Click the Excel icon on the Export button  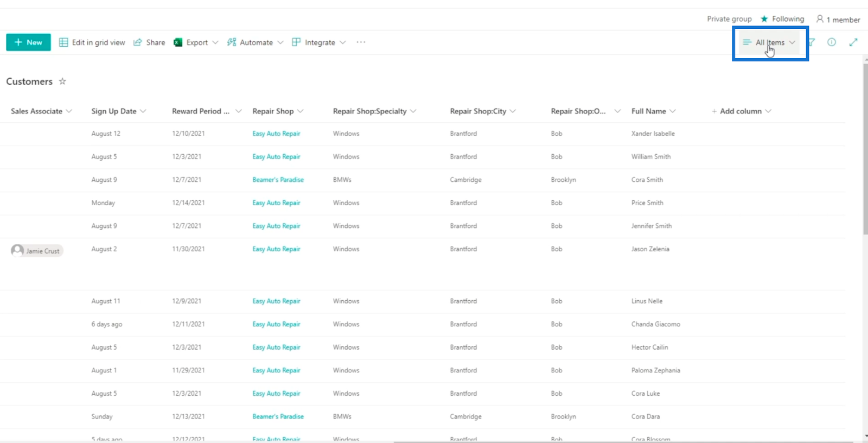178,42
